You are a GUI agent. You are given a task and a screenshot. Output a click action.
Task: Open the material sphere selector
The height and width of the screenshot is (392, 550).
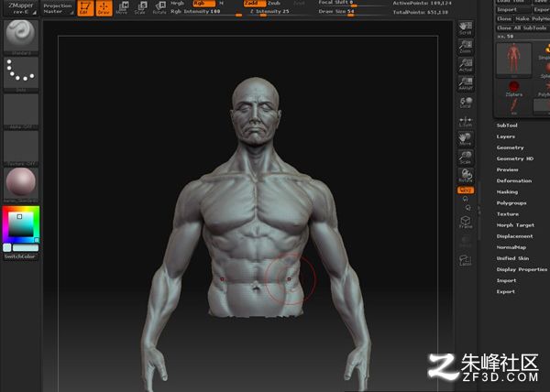(21, 185)
